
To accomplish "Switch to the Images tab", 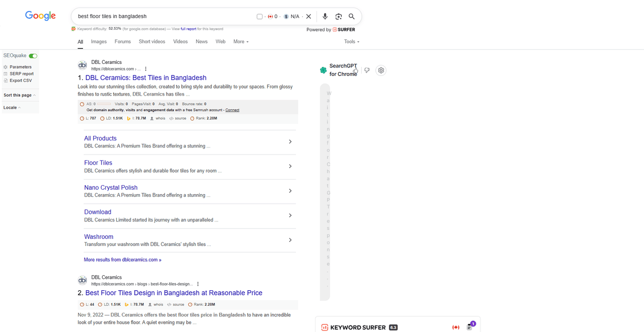I will (99, 42).
